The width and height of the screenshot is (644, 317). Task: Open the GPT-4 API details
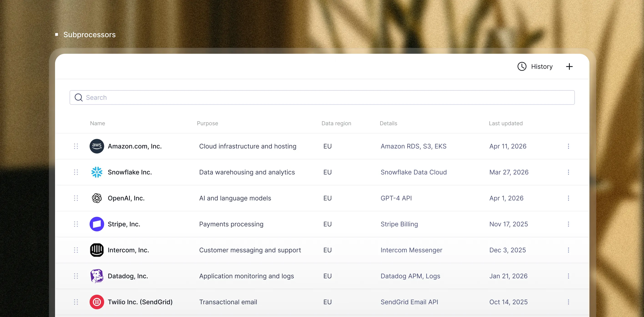[396, 198]
